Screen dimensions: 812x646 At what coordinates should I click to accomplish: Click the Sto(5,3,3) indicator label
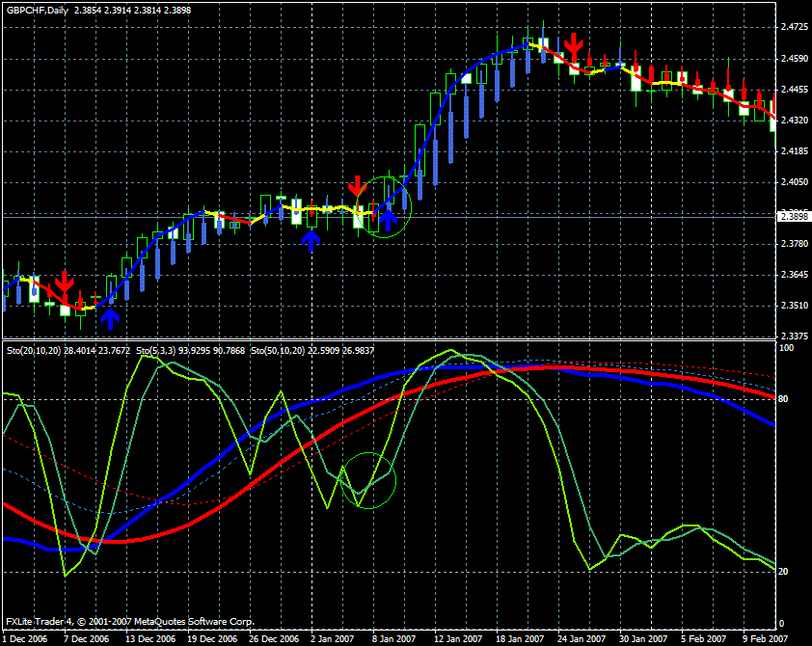(156, 350)
